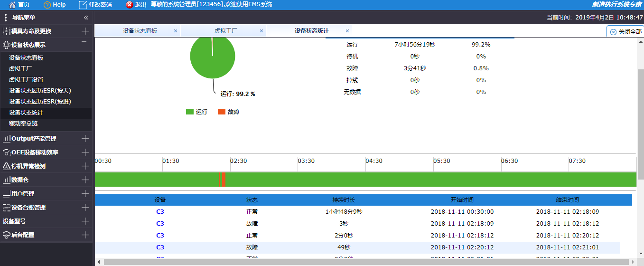The height and width of the screenshot is (266, 644).
Task: Toggle 运行 legend item in pie chart
Action: (x=196, y=112)
